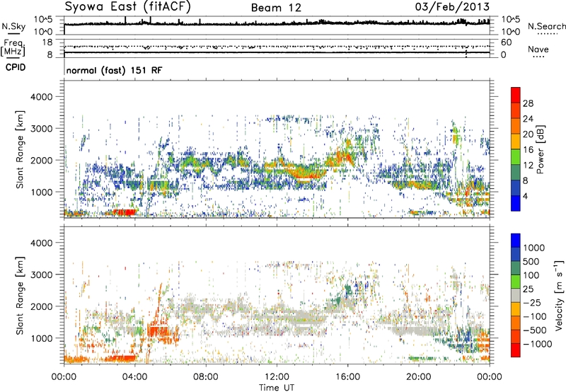Click the '08:00' time axis label
Image resolution: width=566 pixels, height=392 pixels.
(x=206, y=377)
